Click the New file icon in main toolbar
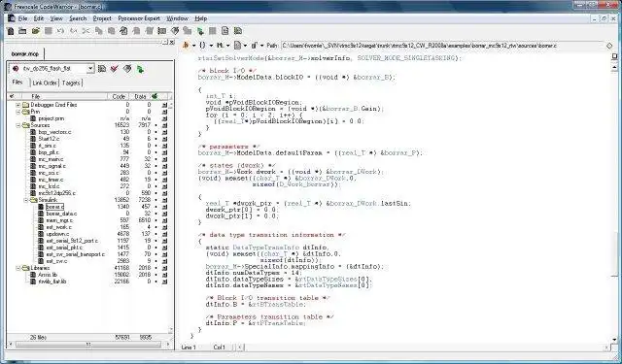Image resolution: width=622 pixels, height=364 pixels. (11, 31)
